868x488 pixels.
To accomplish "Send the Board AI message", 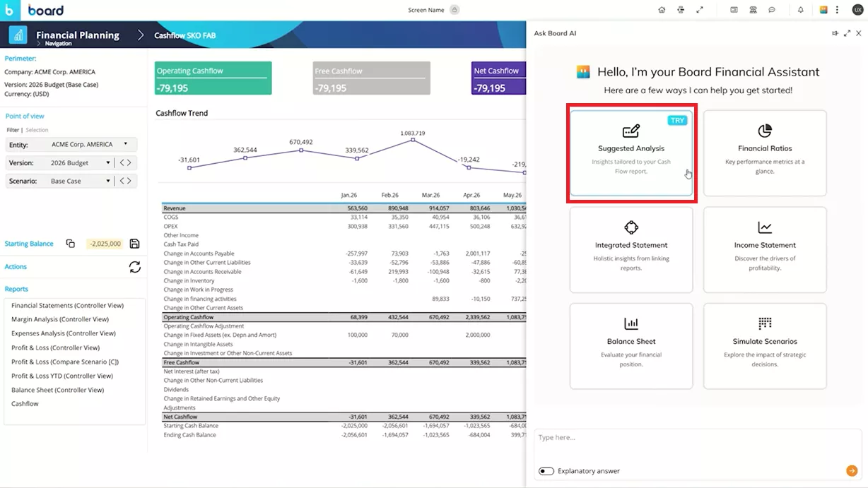I will (x=852, y=471).
